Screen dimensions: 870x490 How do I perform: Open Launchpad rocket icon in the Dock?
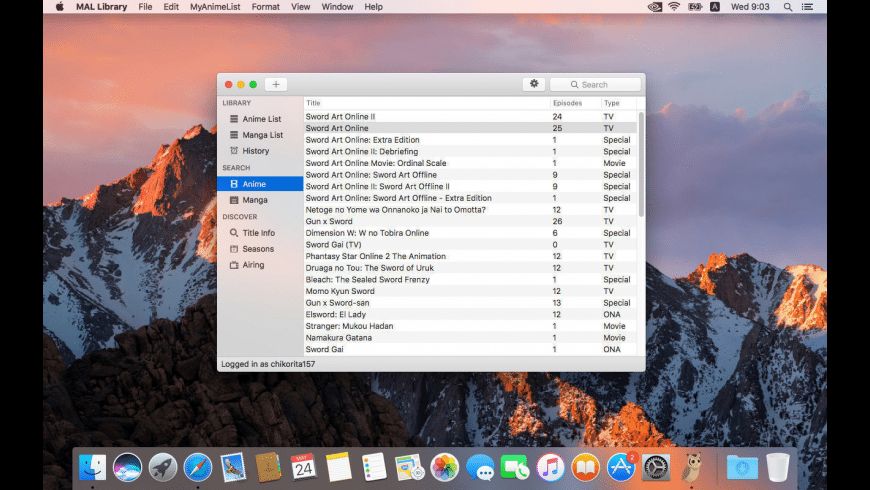point(163,467)
